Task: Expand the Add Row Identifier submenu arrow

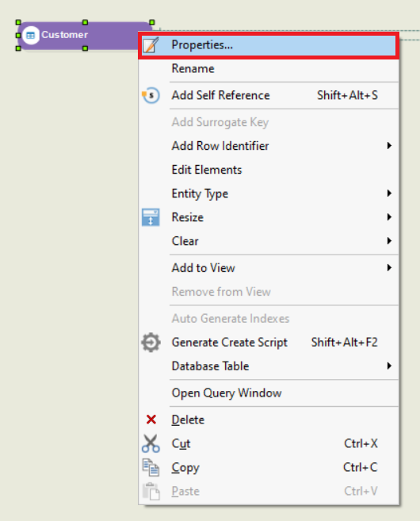Action: pos(389,146)
